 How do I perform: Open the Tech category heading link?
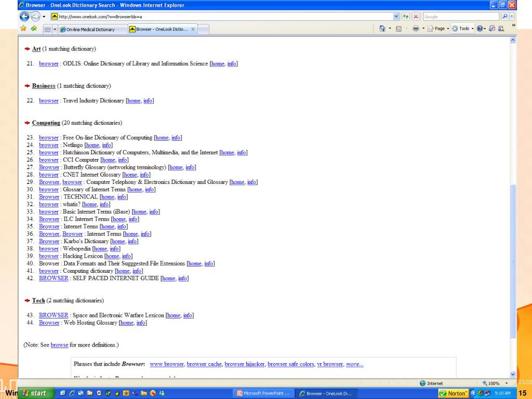coord(38,301)
